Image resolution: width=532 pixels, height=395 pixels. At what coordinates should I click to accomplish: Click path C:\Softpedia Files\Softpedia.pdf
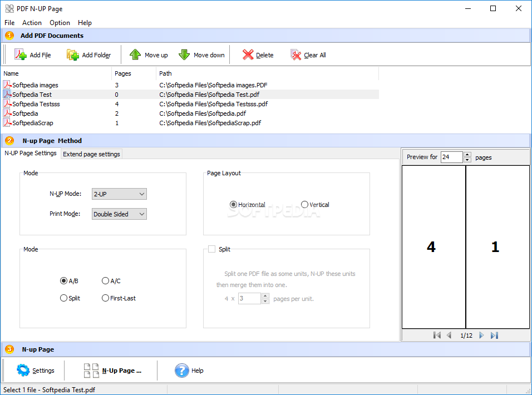(x=203, y=113)
